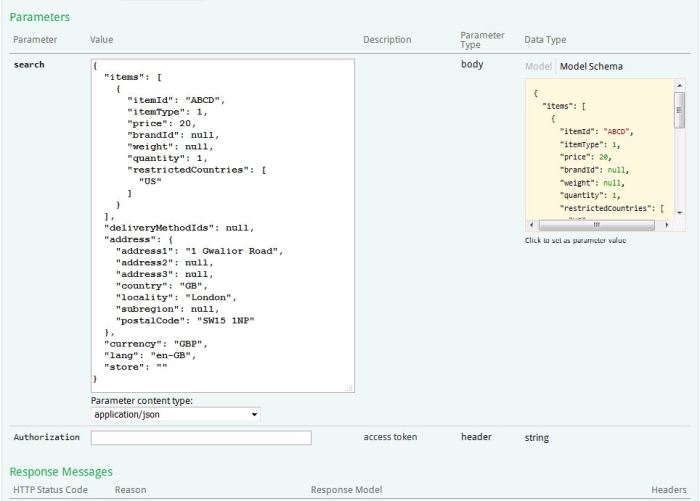700x501 pixels.
Task: Click the Reason column header
Action: [130, 489]
